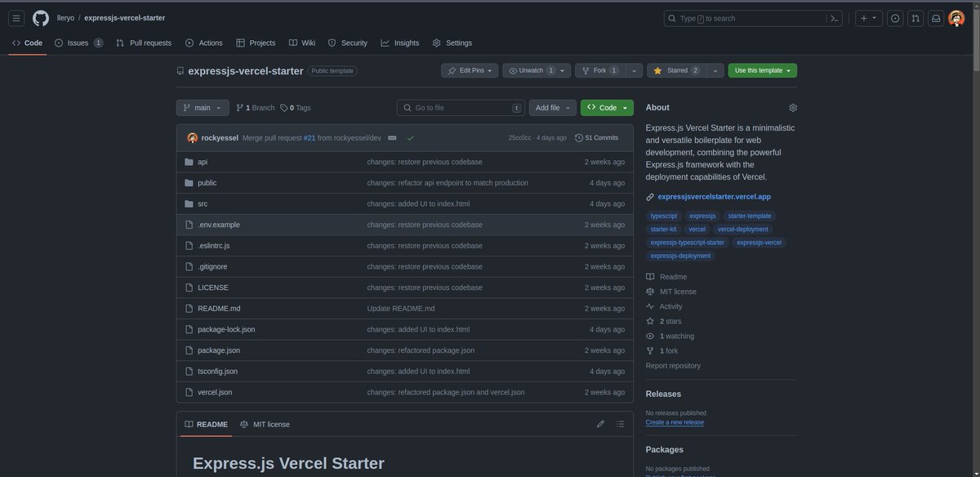Click the vercel-deployment topic tag

coord(743,230)
